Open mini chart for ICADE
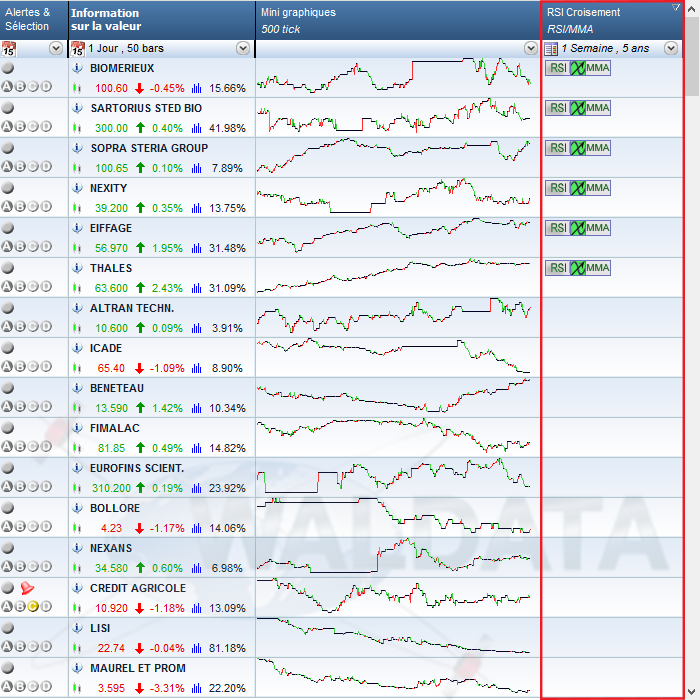The width and height of the screenshot is (700, 700). click(x=394, y=357)
